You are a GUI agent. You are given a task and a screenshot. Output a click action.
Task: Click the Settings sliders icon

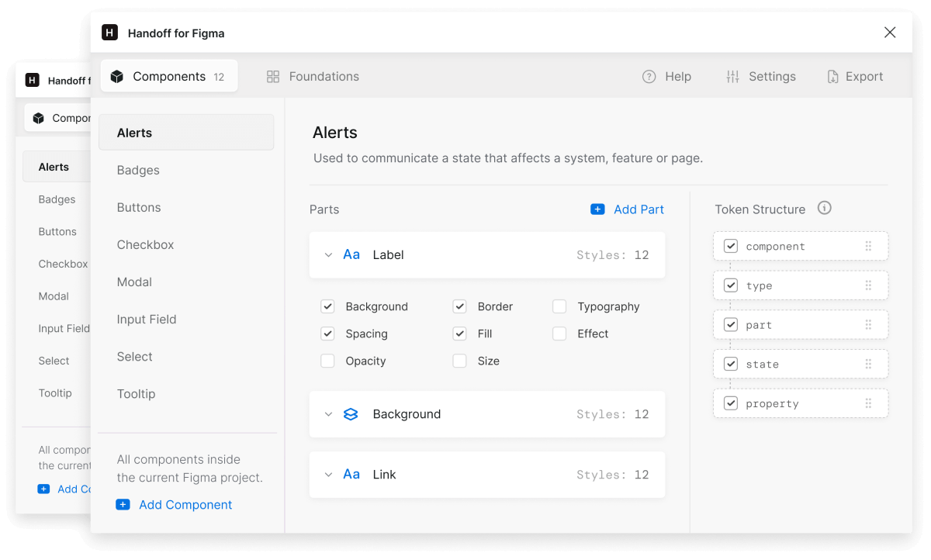pyautogui.click(x=732, y=77)
